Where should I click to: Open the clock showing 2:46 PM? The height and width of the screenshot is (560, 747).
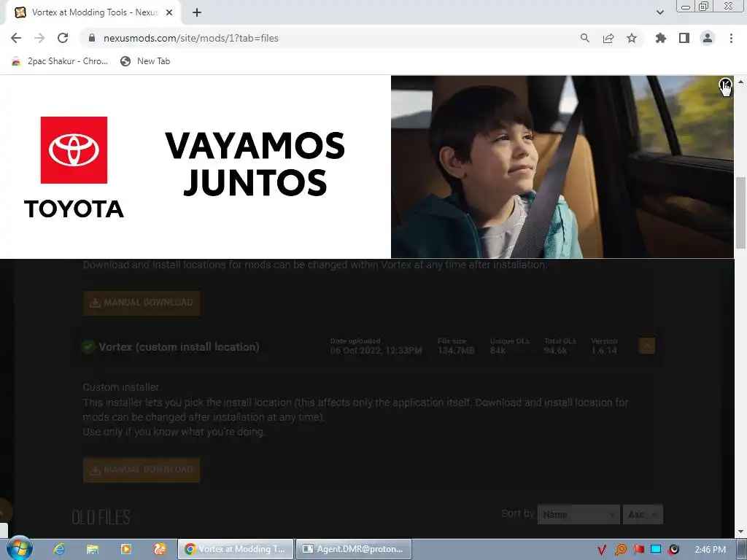coord(710,550)
